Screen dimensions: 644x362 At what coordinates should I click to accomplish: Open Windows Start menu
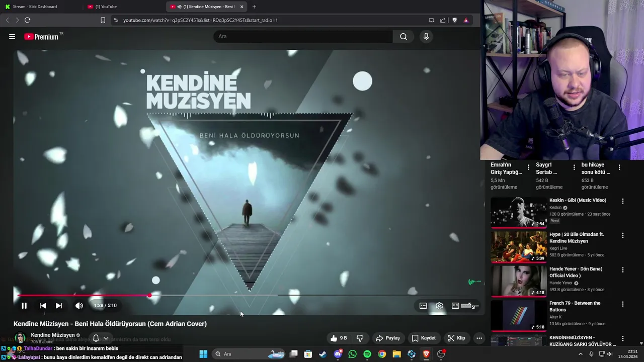click(x=203, y=354)
